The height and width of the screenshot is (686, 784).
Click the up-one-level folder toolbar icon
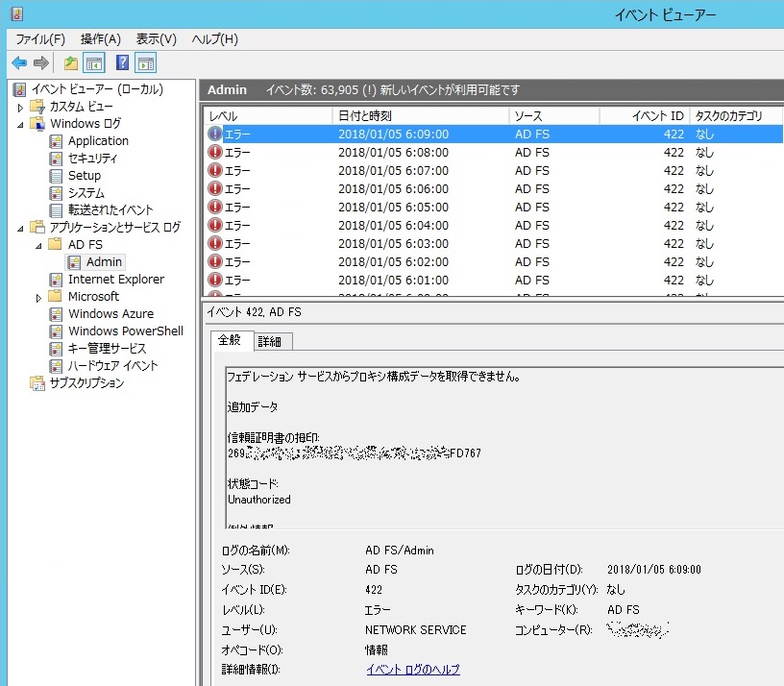[71, 63]
